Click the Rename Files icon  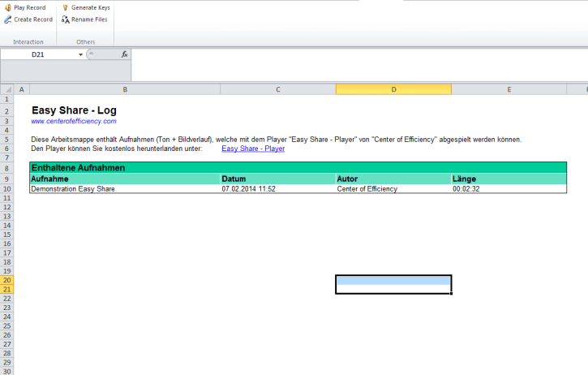pos(65,19)
